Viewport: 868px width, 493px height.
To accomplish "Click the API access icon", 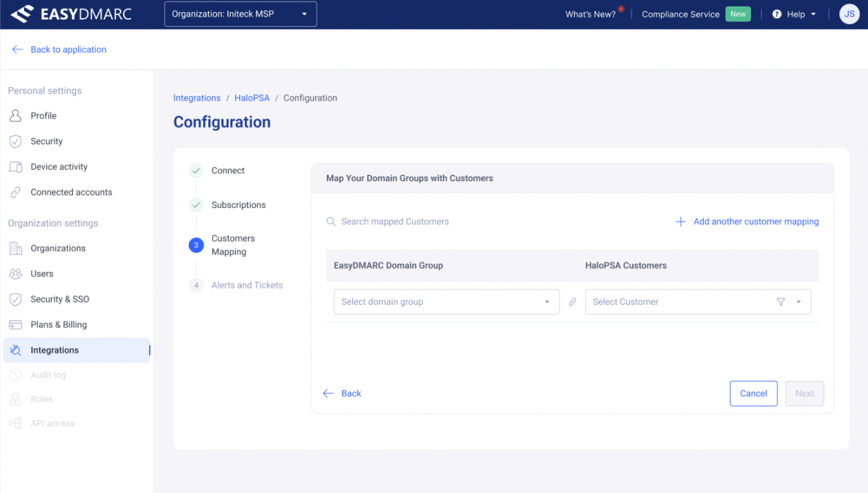I will (x=16, y=423).
